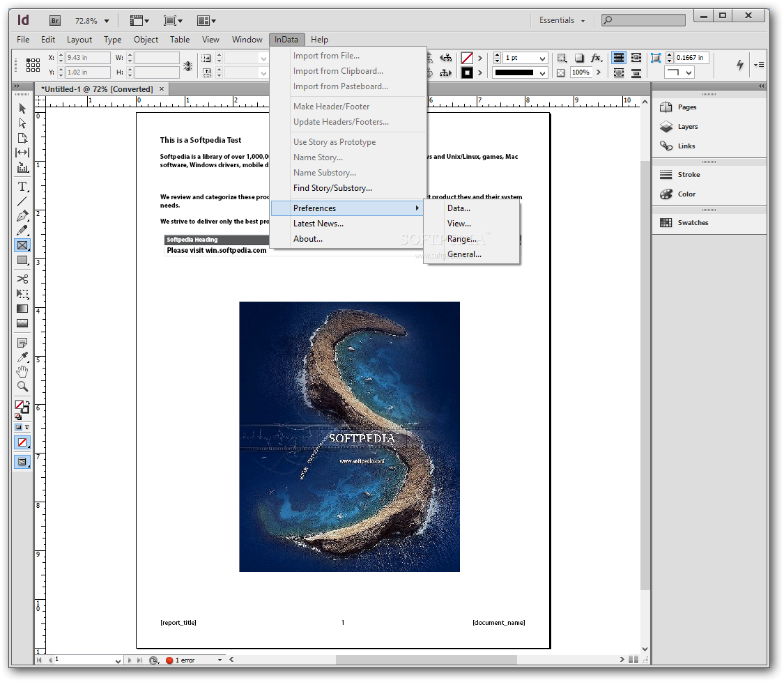Click the toolbox fill and stroke swatch

(22, 408)
